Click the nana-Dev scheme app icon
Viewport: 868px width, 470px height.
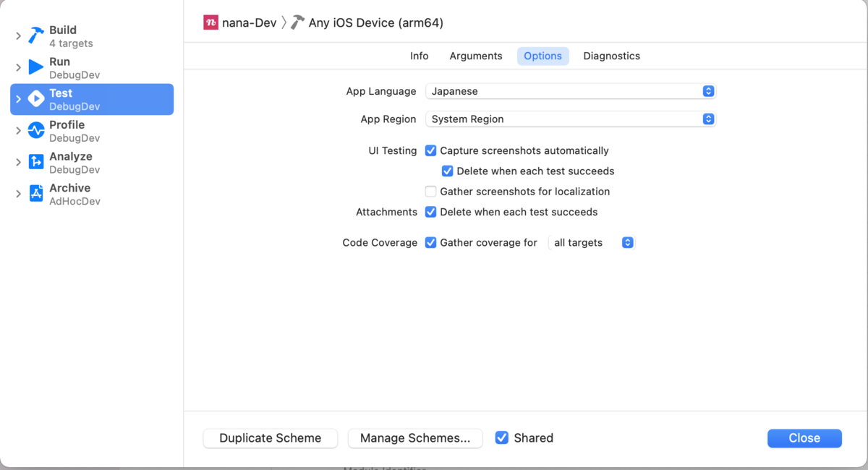coord(210,22)
